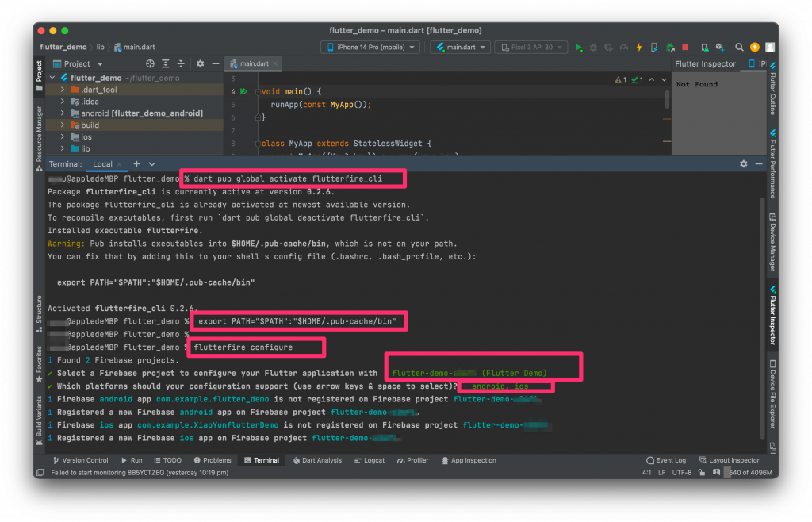Open iPhone 14 Pro device selector
The image size is (812, 522).
[370, 47]
